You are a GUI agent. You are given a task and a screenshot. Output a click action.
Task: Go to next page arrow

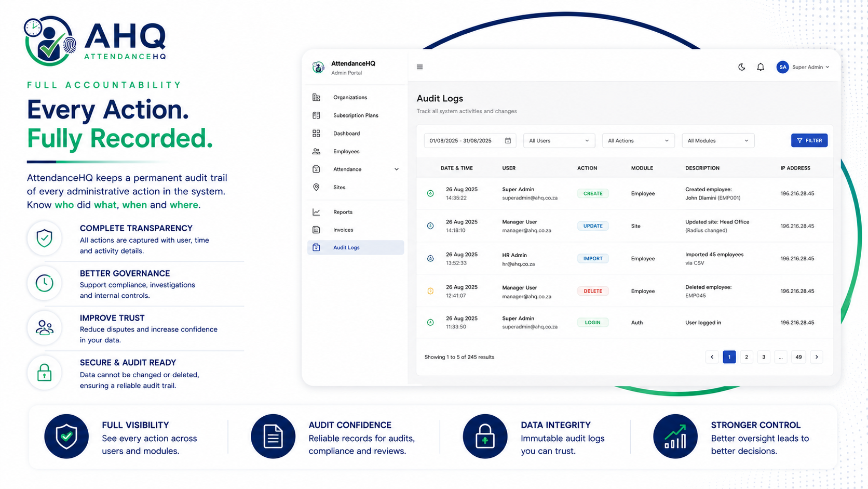(x=817, y=357)
